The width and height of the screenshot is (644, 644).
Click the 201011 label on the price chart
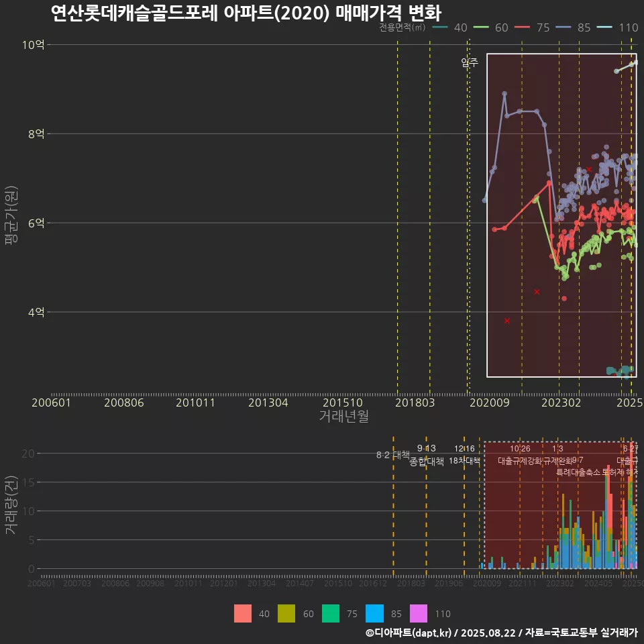(x=195, y=402)
